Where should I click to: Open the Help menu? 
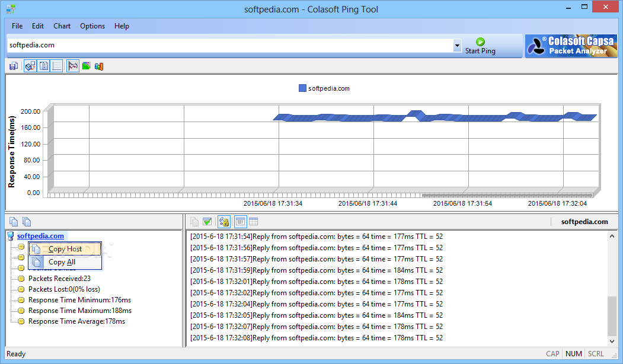[x=122, y=26]
